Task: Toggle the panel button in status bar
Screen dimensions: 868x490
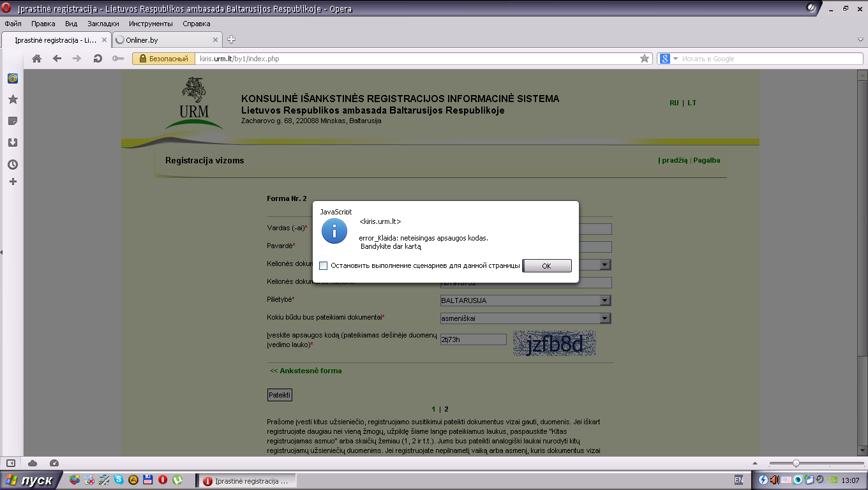Action: coord(11,463)
